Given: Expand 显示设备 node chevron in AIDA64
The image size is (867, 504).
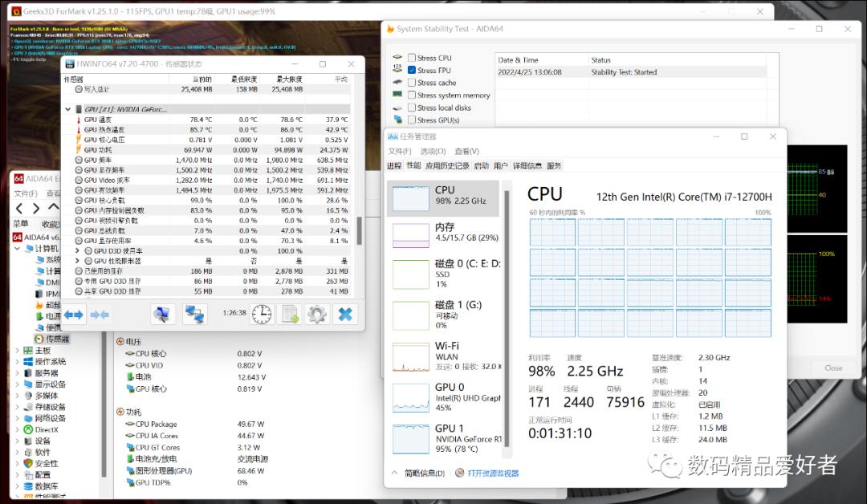Looking at the screenshot, I should point(17,384).
